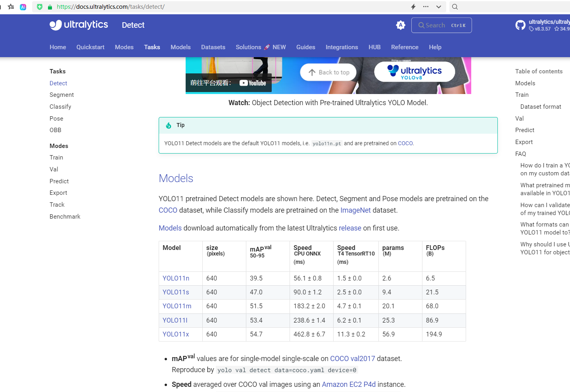Viewport: 570px width, 392px height.
Task: Open the Home nav tab
Action: click(58, 47)
